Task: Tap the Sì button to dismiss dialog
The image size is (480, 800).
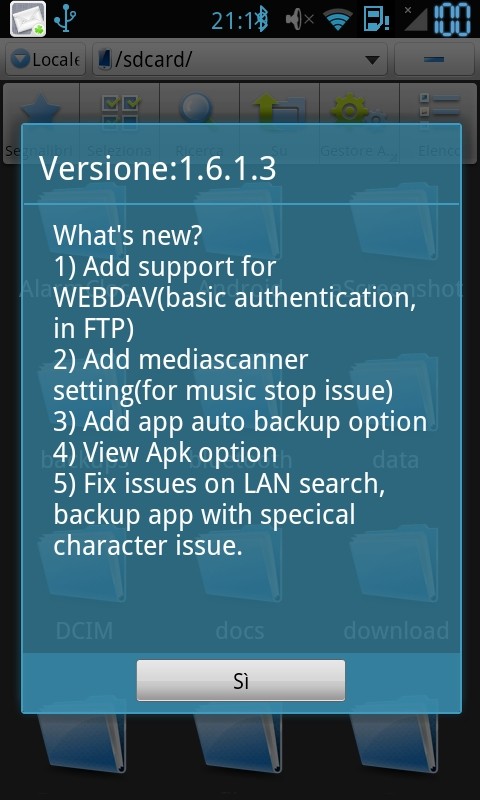Action: [241, 680]
